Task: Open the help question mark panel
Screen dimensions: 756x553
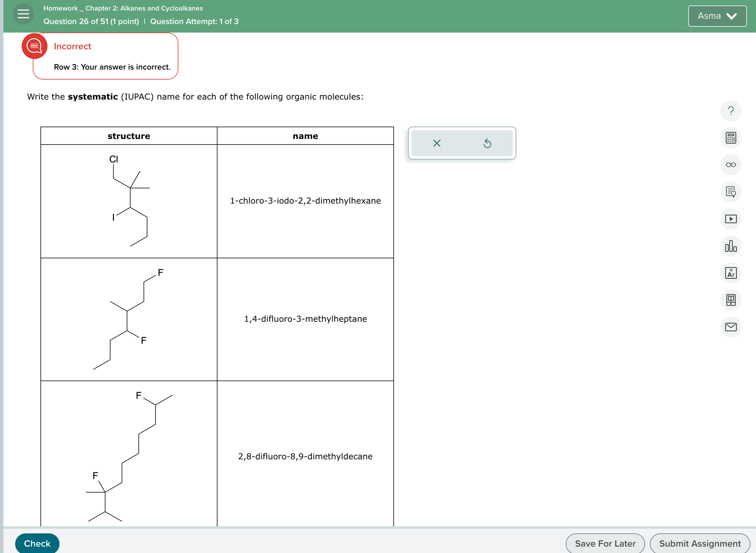Action: point(731,111)
